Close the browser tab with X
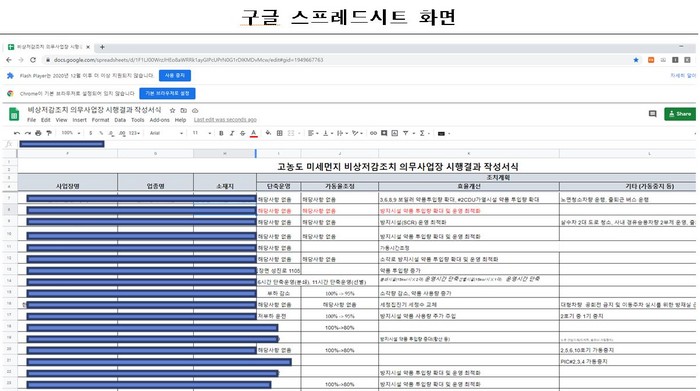700x391 pixels. pos(88,47)
